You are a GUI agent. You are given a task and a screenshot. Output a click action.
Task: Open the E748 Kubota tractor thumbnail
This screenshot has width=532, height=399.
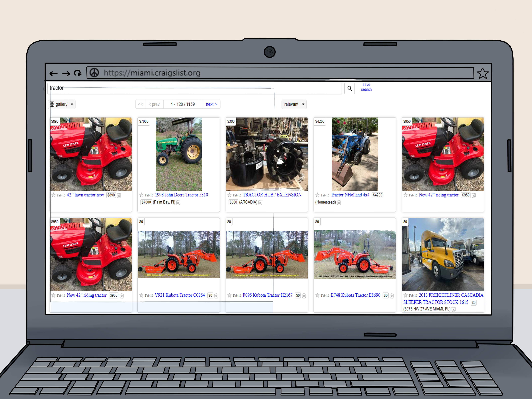pos(355,255)
